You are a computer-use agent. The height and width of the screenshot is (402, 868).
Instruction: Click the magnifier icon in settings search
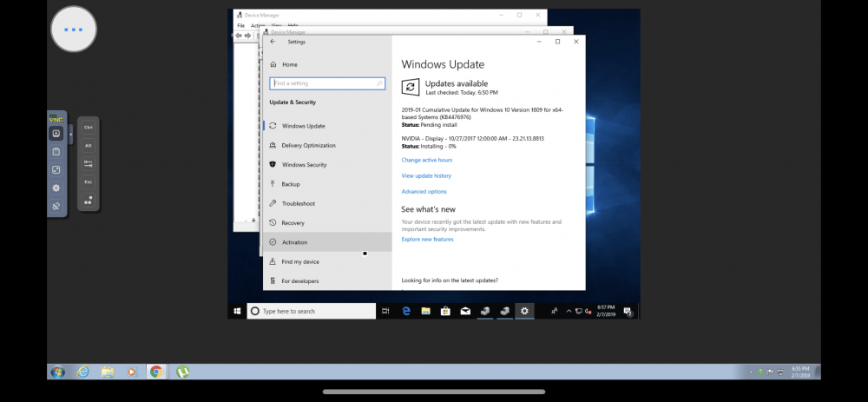point(379,83)
